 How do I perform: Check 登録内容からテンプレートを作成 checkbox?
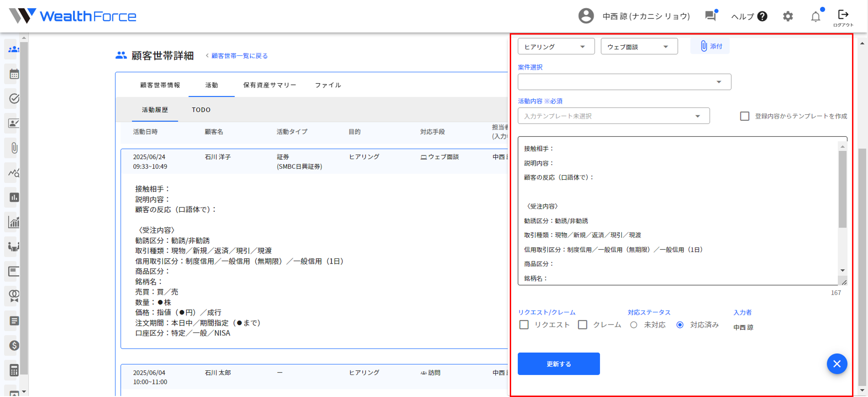(744, 116)
